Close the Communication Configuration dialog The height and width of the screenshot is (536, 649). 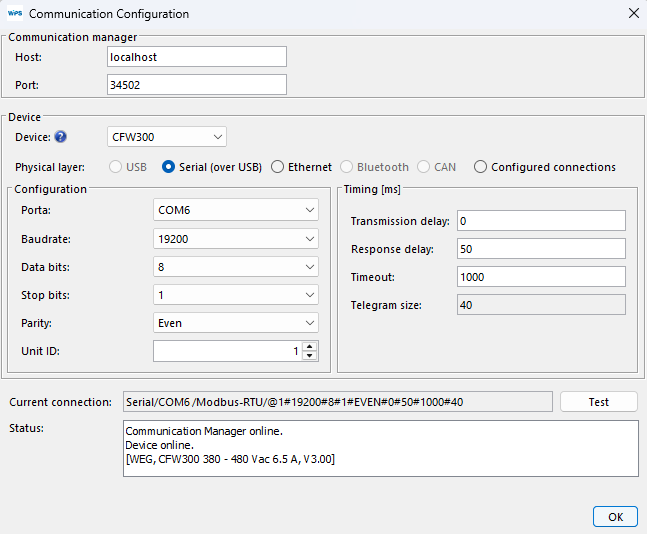[x=632, y=14]
